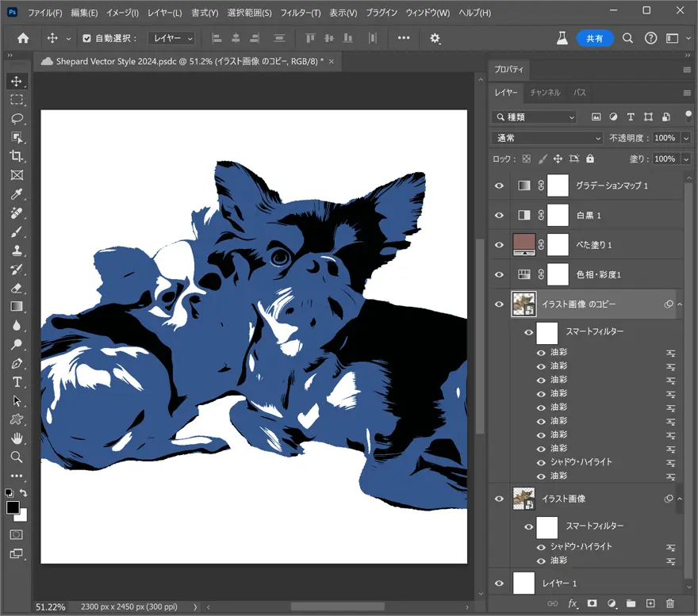Select the Crop tool
This screenshot has width=698, height=616.
17,156
